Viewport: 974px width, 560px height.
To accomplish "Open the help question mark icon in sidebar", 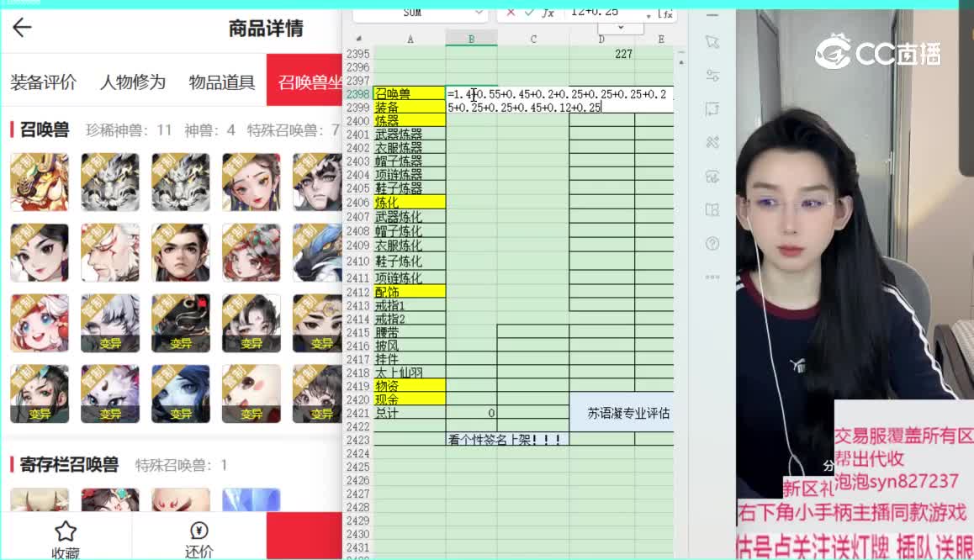I will (712, 243).
